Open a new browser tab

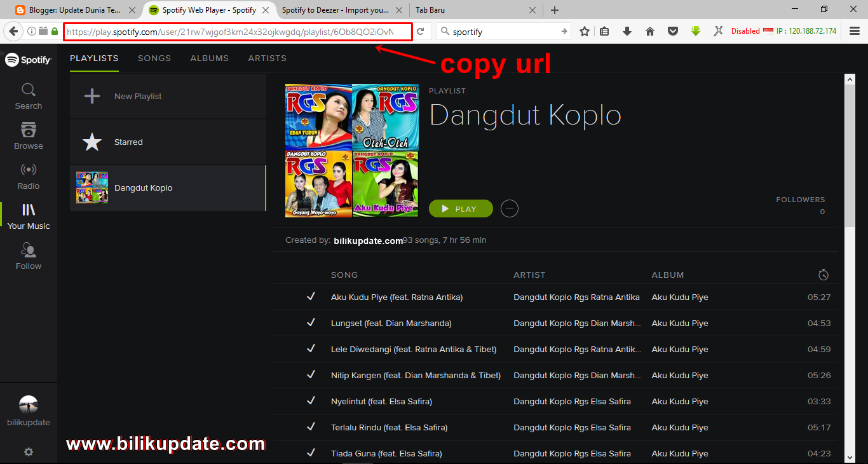[x=555, y=10]
